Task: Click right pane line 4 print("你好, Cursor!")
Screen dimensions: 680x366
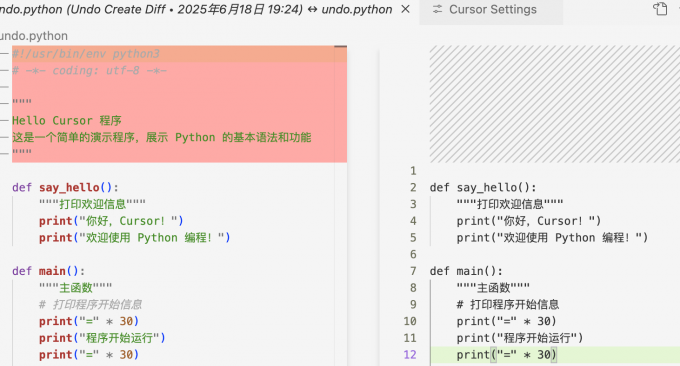Action: (x=529, y=221)
